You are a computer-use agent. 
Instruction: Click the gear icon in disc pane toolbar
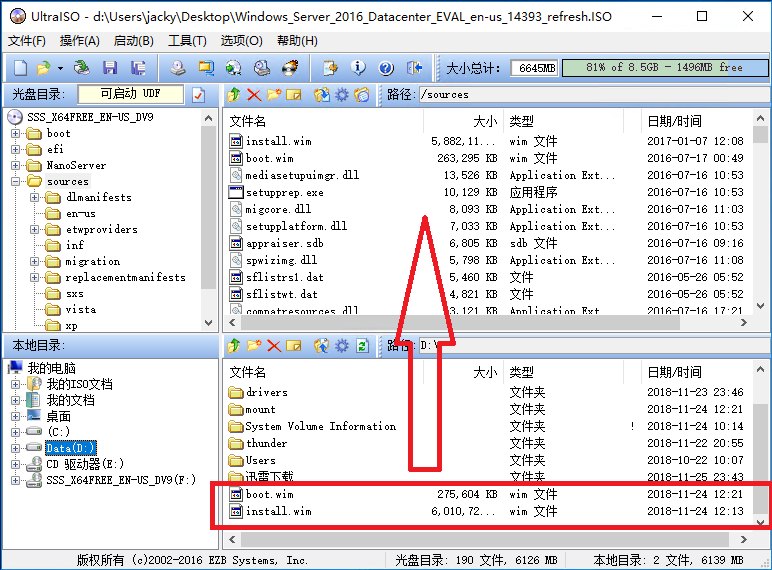342,95
